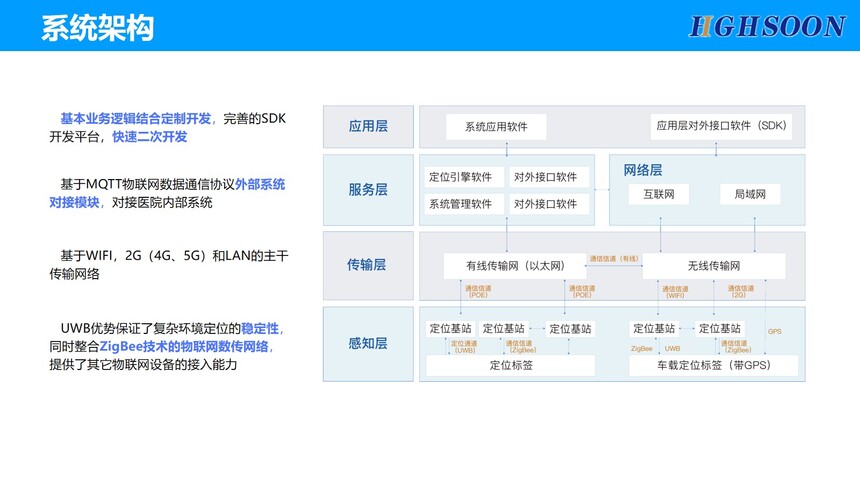The width and height of the screenshot is (860, 484).
Task: Click the highlighted text 快速二次开发
Action: (149, 136)
